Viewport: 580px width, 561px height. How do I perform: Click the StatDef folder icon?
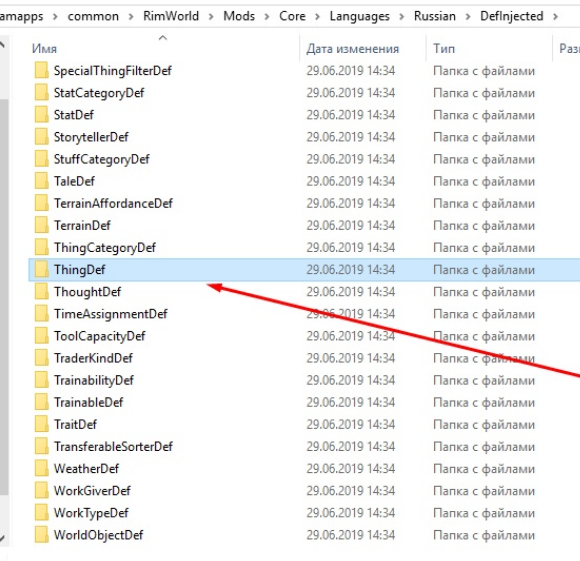[x=41, y=115]
